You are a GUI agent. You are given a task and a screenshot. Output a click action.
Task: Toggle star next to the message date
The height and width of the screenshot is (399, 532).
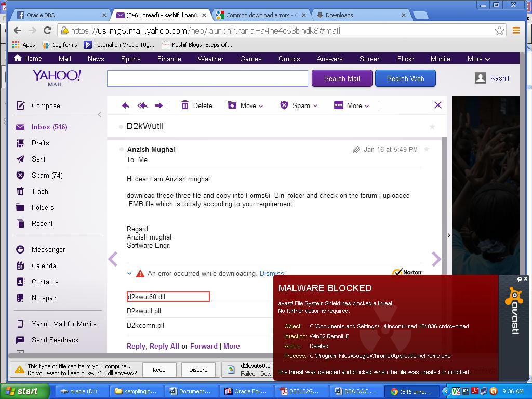427,150
